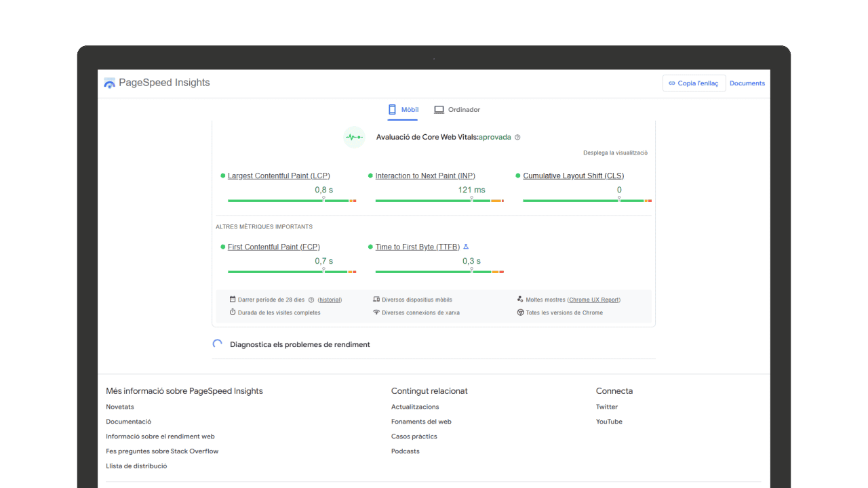Click the historial link

tap(330, 299)
